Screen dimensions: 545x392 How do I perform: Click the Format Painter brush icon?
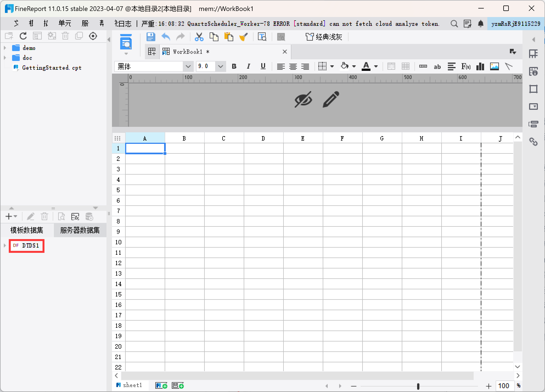(243, 37)
